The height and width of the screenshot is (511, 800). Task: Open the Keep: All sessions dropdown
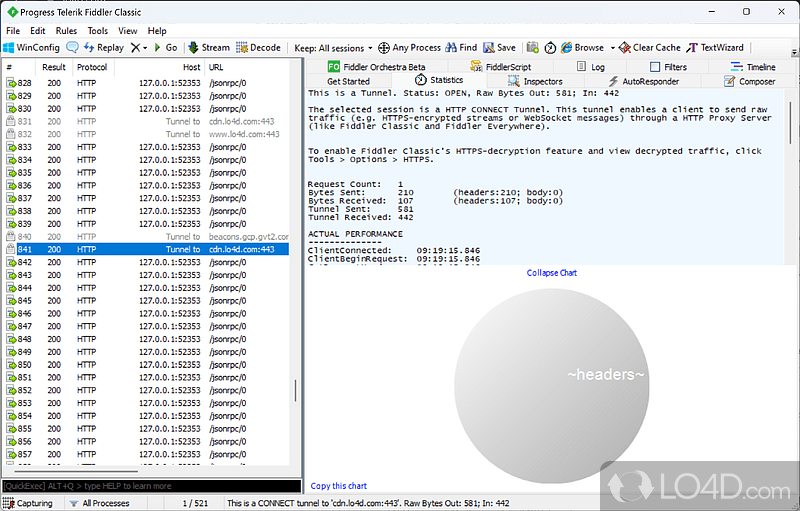(333, 48)
